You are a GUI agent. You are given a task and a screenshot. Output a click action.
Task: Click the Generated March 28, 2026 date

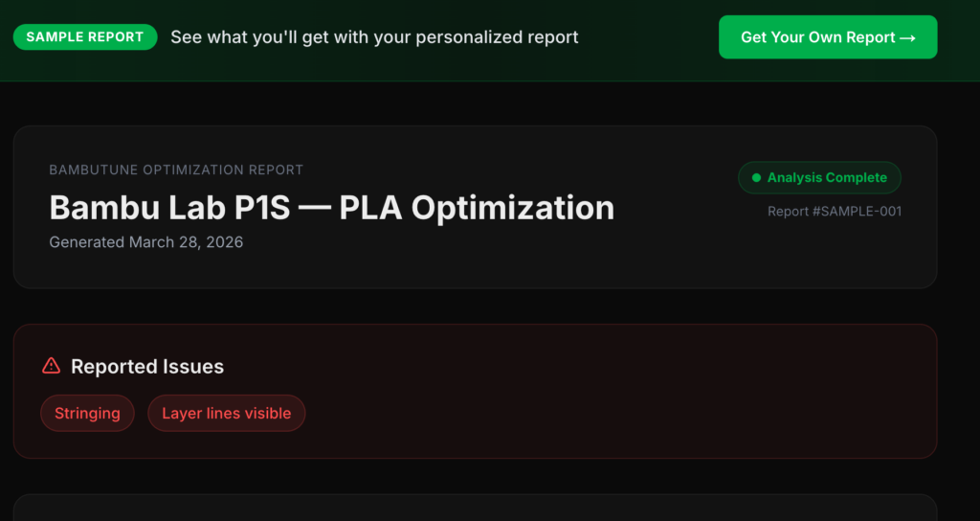point(146,242)
